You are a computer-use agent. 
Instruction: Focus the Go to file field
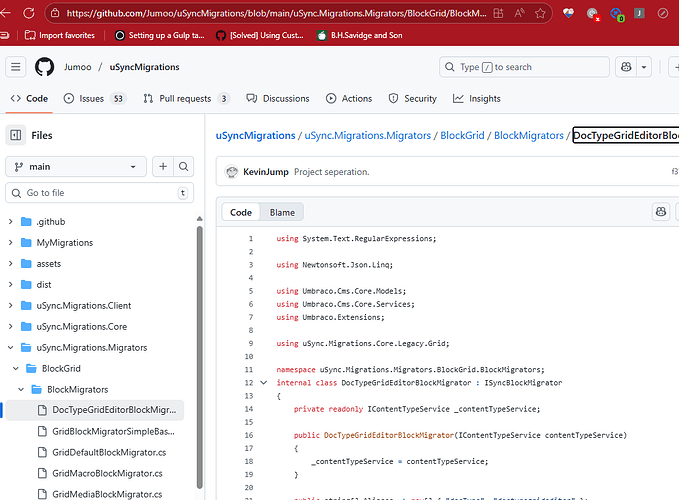[x=99, y=193]
